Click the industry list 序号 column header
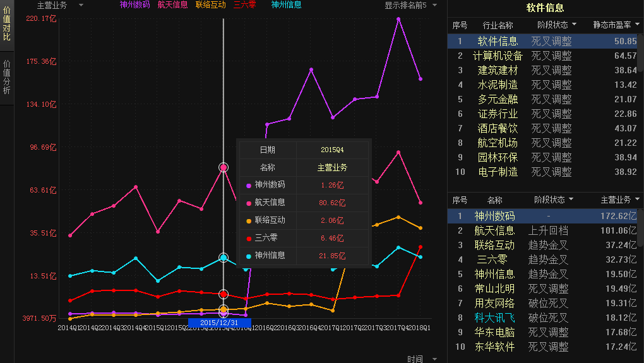 tap(460, 25)
